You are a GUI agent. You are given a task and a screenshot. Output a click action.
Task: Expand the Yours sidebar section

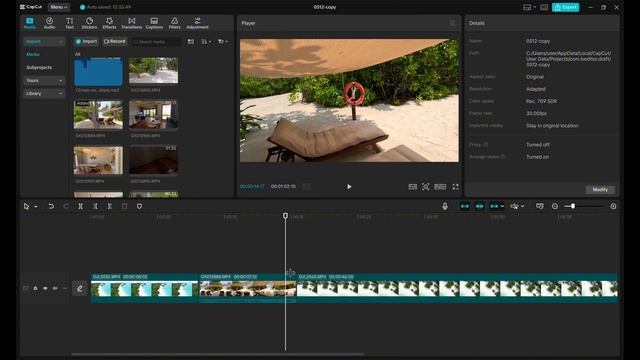44,80
